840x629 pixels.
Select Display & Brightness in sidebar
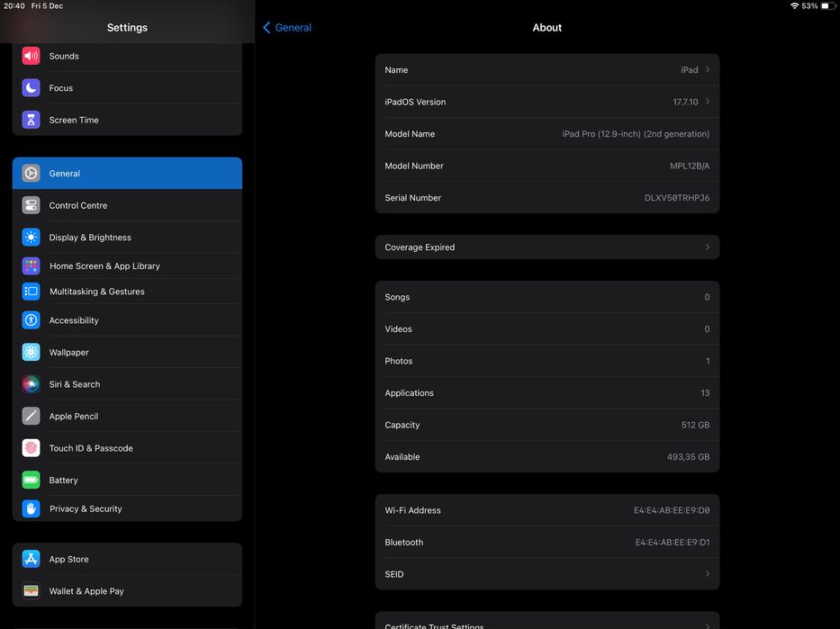[127, 238]
